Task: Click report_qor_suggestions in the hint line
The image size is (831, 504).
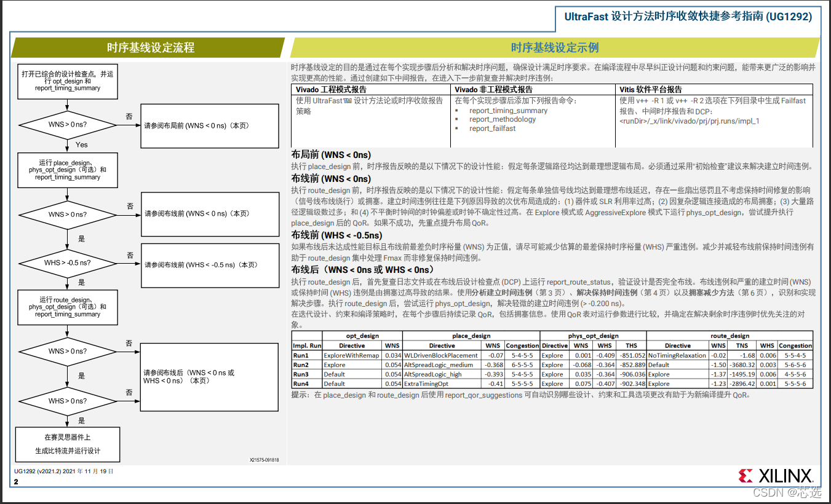Action: (484, 395)
